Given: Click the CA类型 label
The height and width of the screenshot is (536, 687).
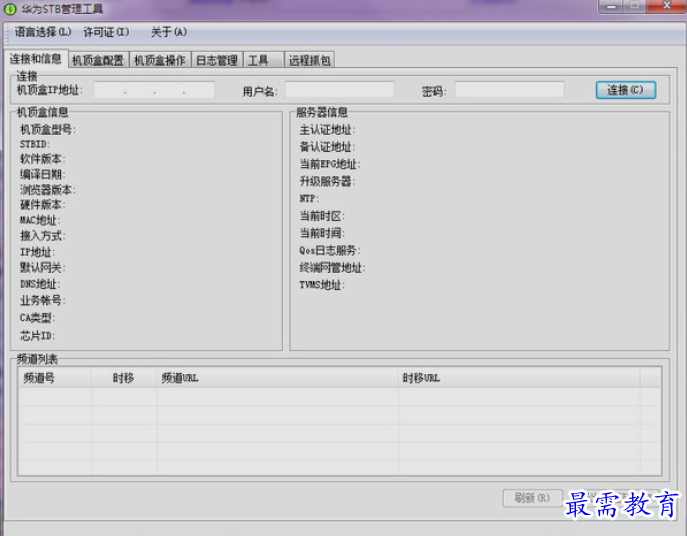Looking at the screenshot, I should coord(37,318).
